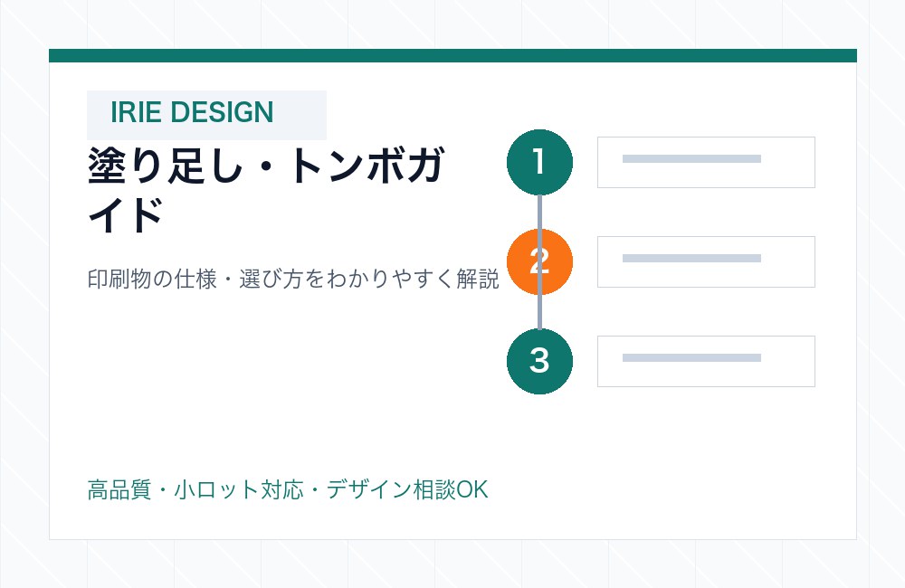Click the teal step 1 circle

click(539, 162)
